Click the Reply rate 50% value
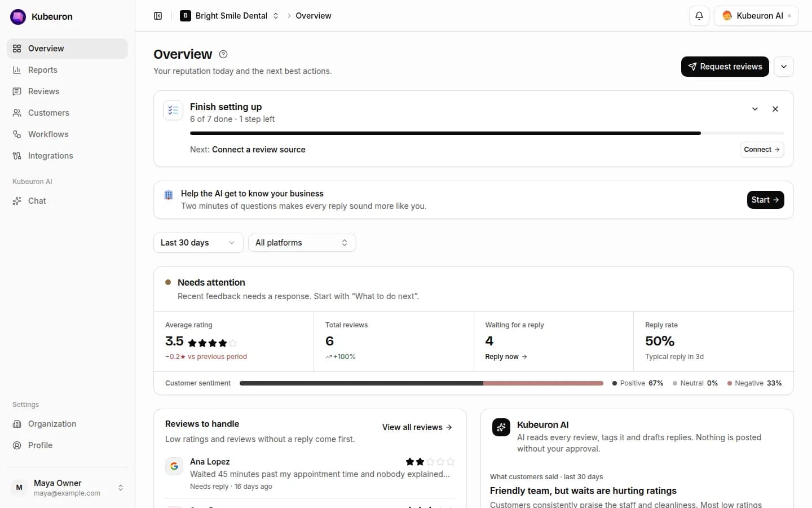The height and width of the screenshot is (508, 812). (660, 341)
